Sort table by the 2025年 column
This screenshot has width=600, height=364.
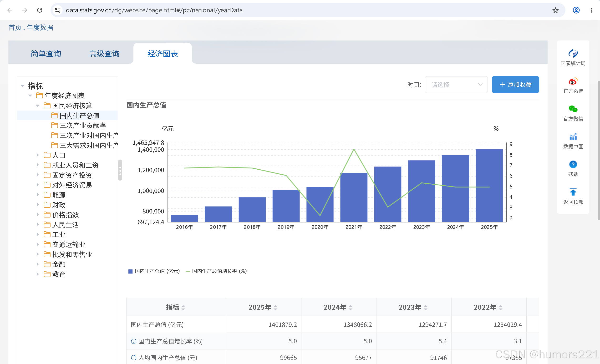coord(275,308)
